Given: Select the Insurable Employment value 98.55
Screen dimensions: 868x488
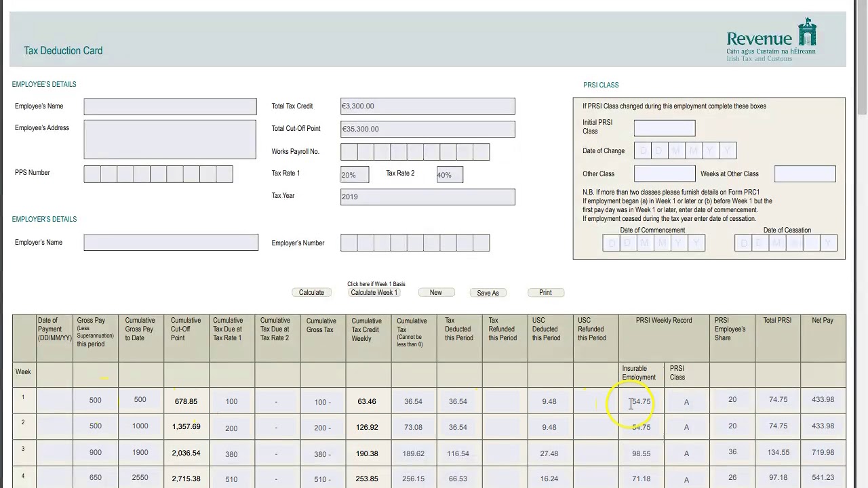Looking at the screenshot, I should (641, 453).
